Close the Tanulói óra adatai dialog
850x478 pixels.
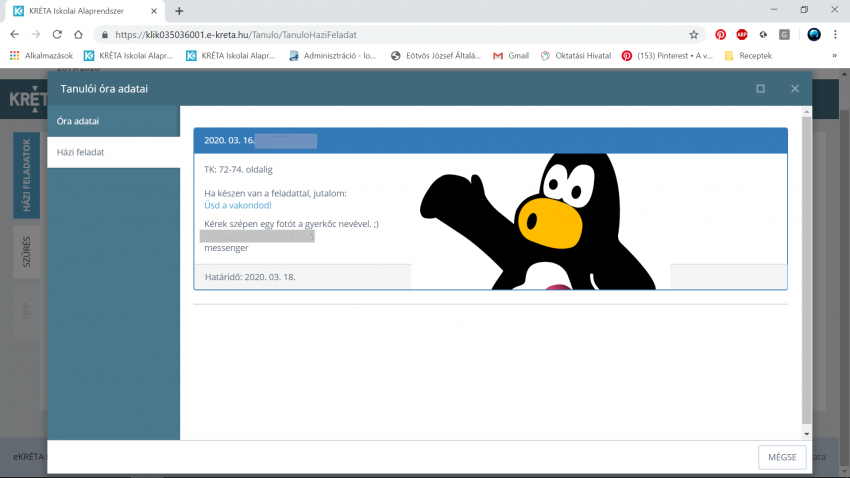click(x=795, y=88)
